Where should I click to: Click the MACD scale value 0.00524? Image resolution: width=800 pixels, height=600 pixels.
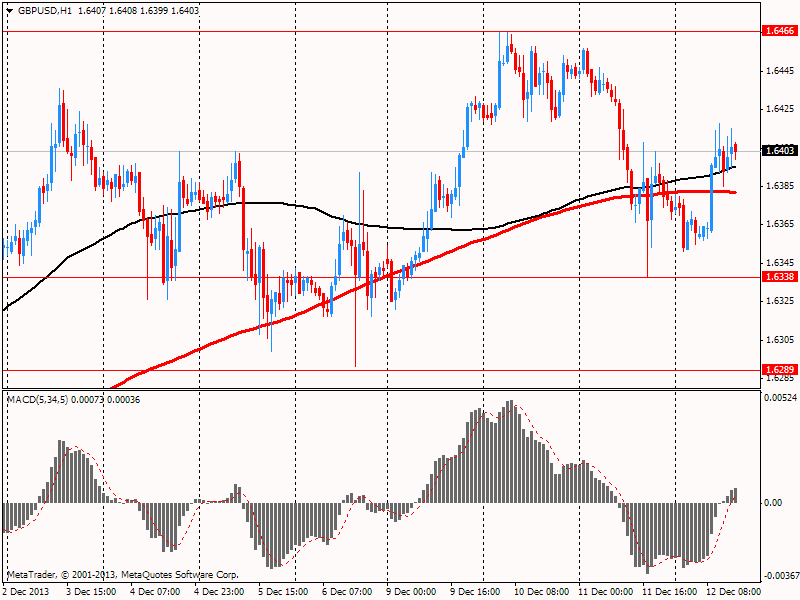781,398
